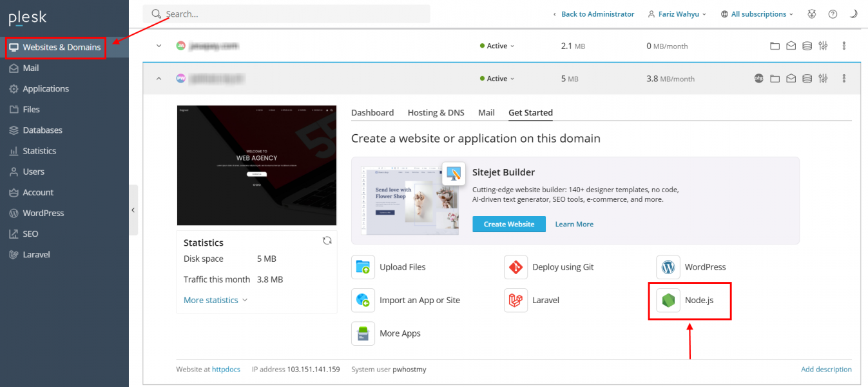868x387 pixels.
Task: Click the favicon of the 2.1 MB domain
Action: pyautogui.click(x=181, y=46)
